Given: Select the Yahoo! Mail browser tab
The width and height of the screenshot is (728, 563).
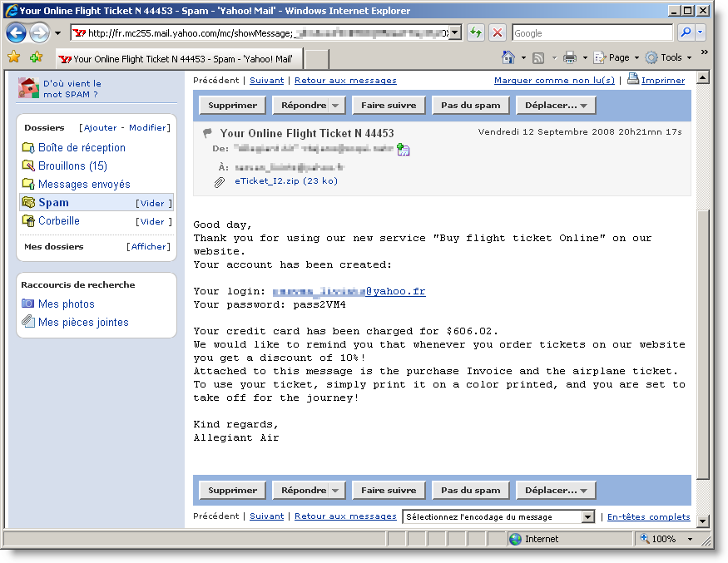Looking at the screenshot, I should 179,59.
